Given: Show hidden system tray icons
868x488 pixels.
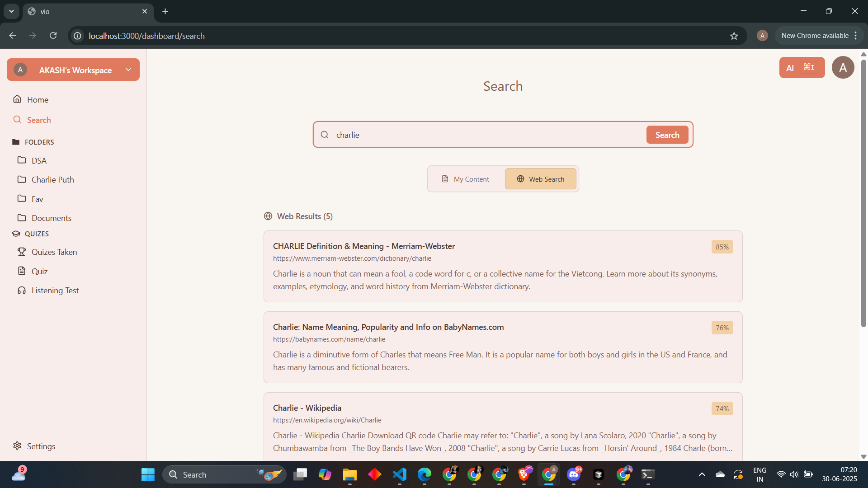Looking at the screenshot, I should click(x=702, y=474).
